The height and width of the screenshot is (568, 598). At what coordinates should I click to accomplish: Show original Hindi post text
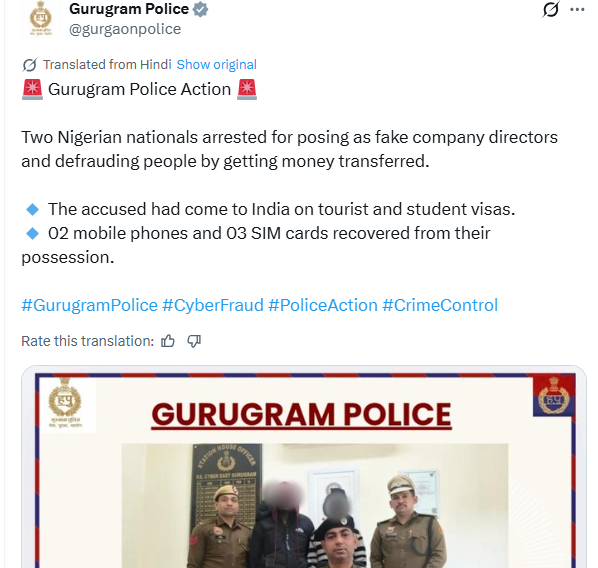click(216, 64)
